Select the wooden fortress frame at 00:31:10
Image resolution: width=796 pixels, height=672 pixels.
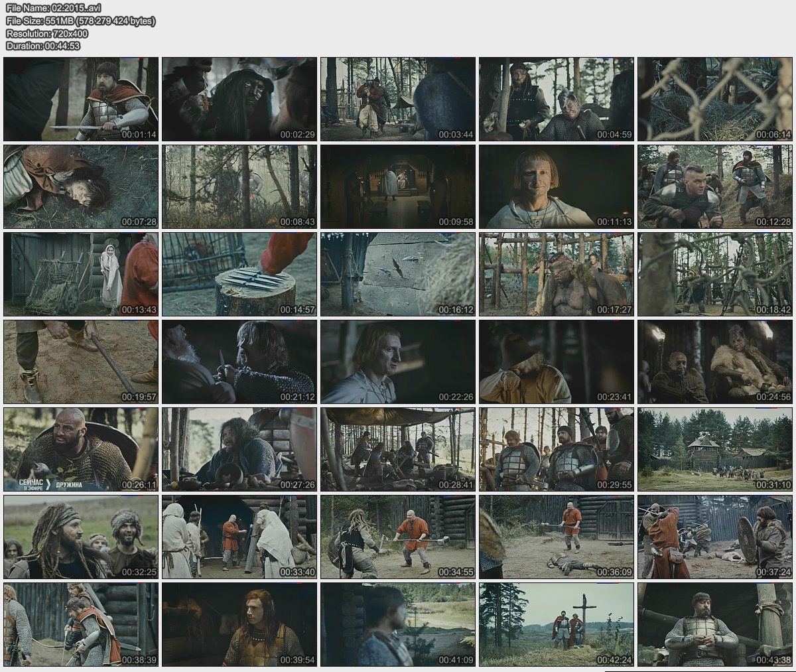pos(715,449)
